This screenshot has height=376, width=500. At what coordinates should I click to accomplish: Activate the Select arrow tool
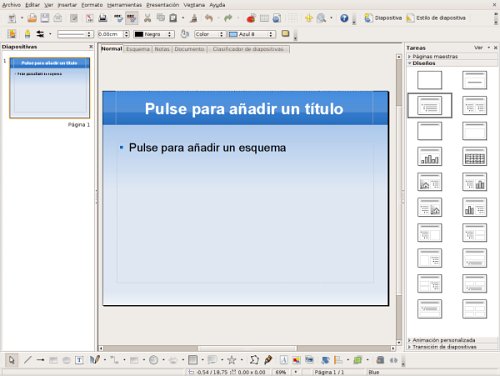point(12,360)
